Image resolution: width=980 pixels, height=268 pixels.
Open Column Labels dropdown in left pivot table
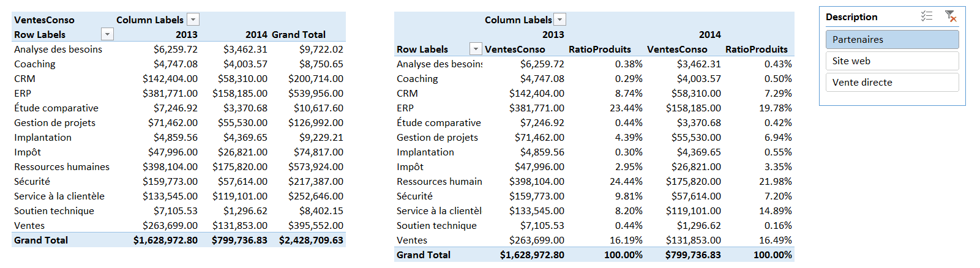(193, 20)
